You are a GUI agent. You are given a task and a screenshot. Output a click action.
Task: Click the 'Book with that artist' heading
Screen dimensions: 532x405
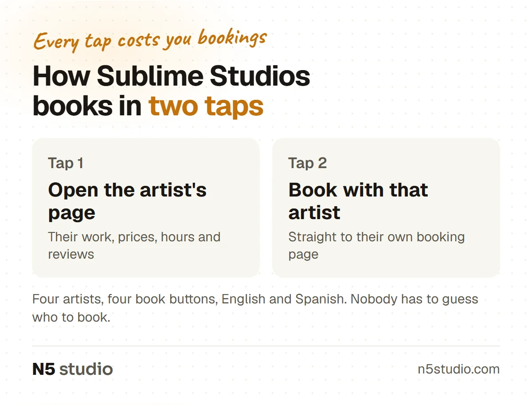point(358,201)
